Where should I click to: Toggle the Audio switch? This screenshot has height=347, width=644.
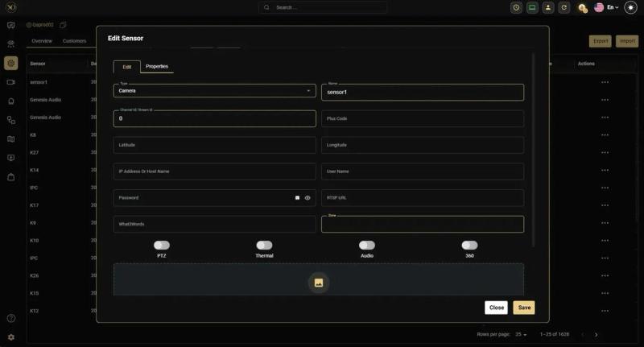pyautogui.click(x=367, y=246)
